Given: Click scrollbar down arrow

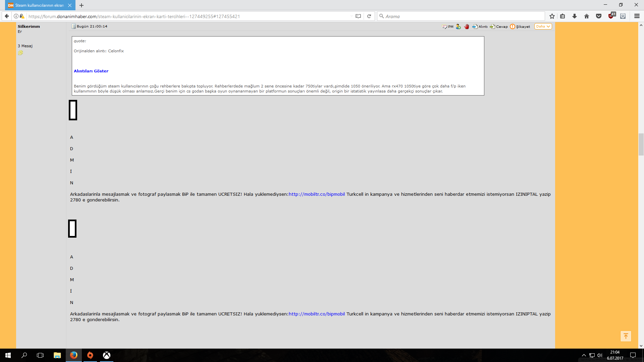Looking at the screenshot, I should 641,346.
